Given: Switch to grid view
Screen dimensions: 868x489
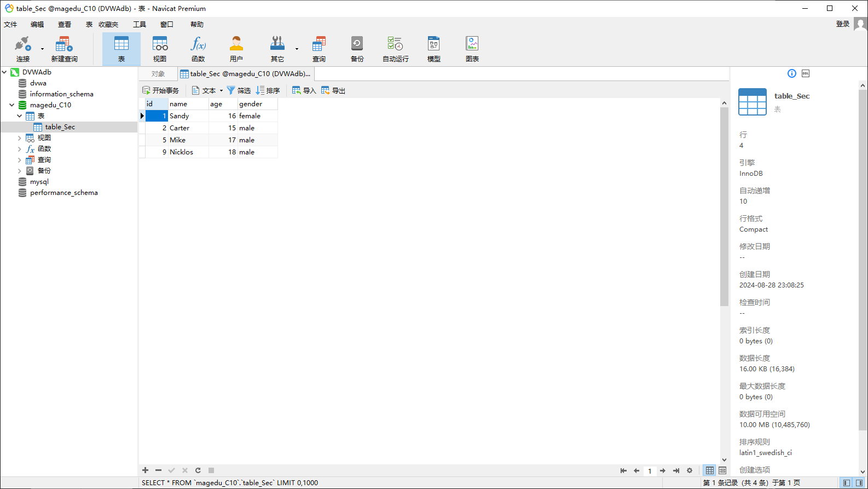Looking at the screenshot, I should [x=710, y=470].
